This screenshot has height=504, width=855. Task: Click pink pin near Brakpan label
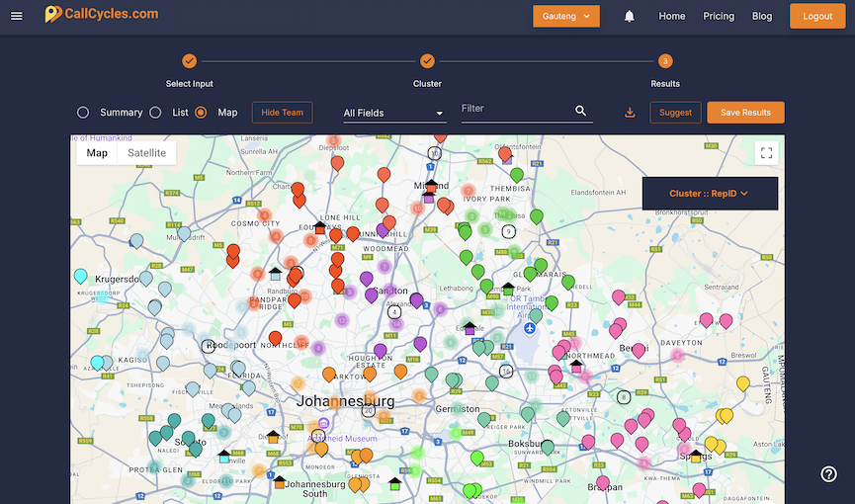tap(603, 482)
